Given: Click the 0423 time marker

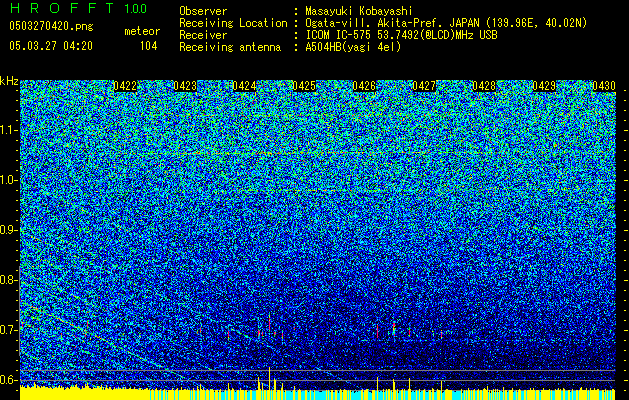Looking at the screenshot, I should point(185,86).
